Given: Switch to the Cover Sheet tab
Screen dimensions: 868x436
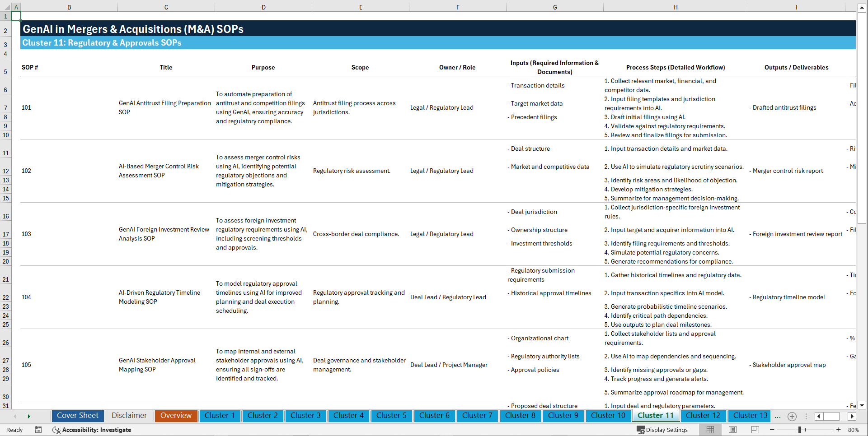Looking at the screenshot, I should tap(77, 416).
